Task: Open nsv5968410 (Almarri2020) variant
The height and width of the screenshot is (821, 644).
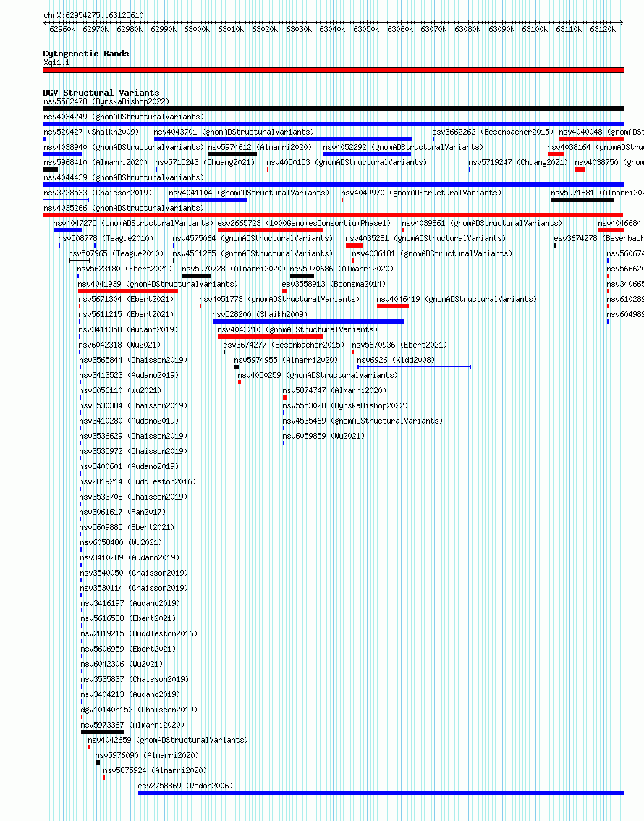Action: (96, 162)
